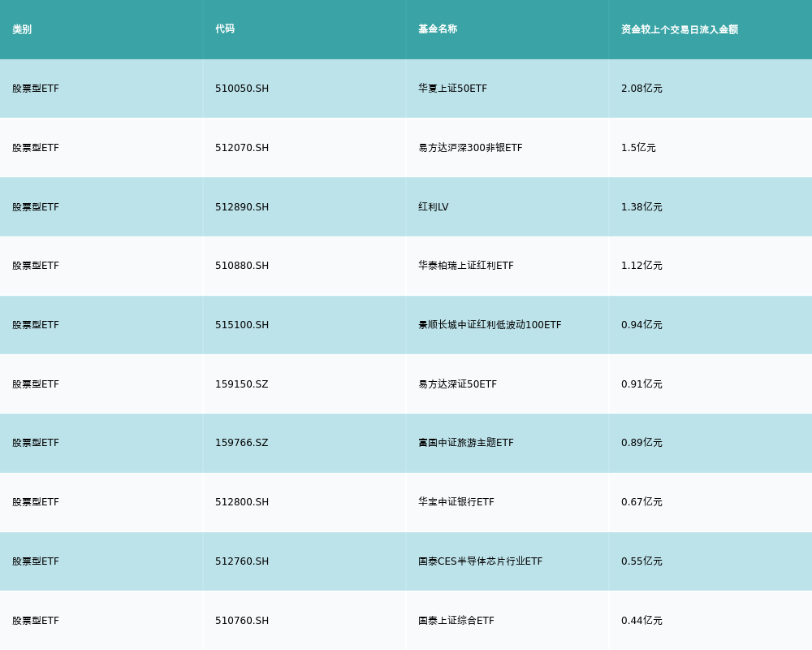Viewport: 812px width, 650px height.
Task: Click 股票型ETF in the 515100.SH row
Action: (x=36, y=325)
